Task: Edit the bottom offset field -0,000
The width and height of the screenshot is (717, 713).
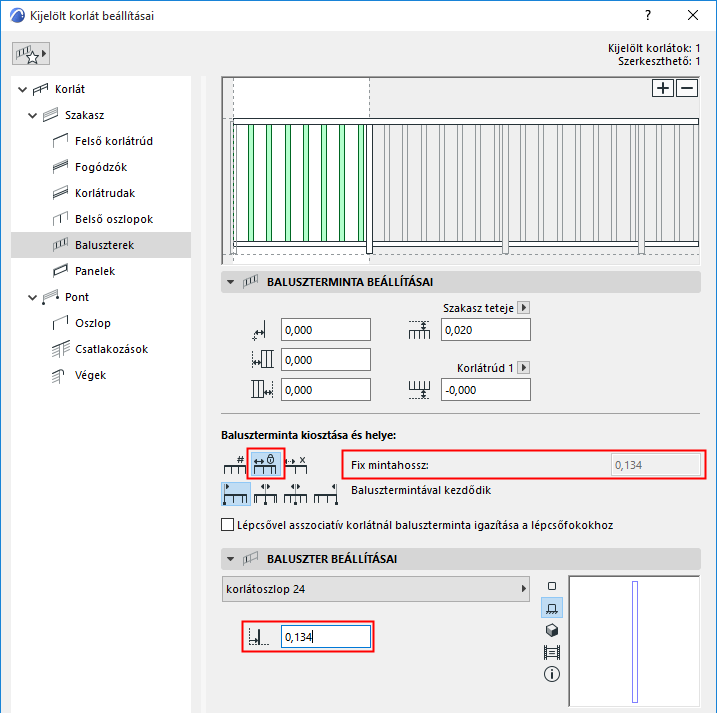Action: pos(486,390)
